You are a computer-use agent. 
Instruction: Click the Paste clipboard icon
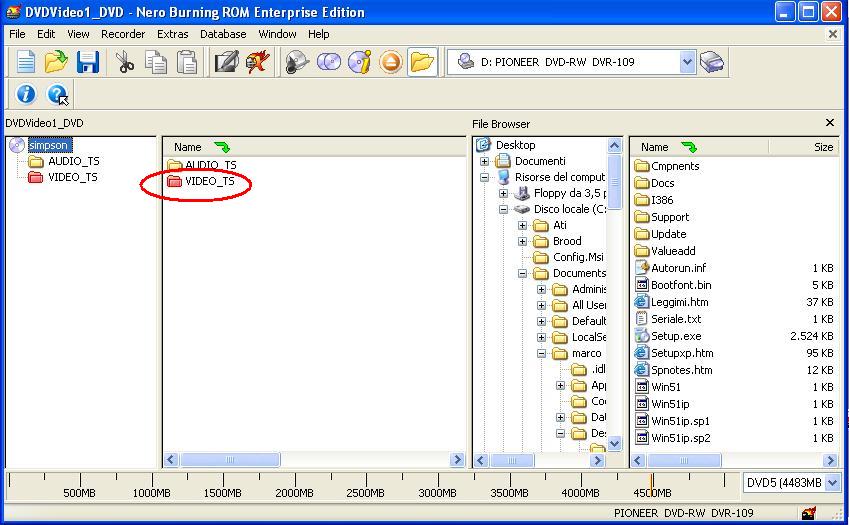point(187,62)
